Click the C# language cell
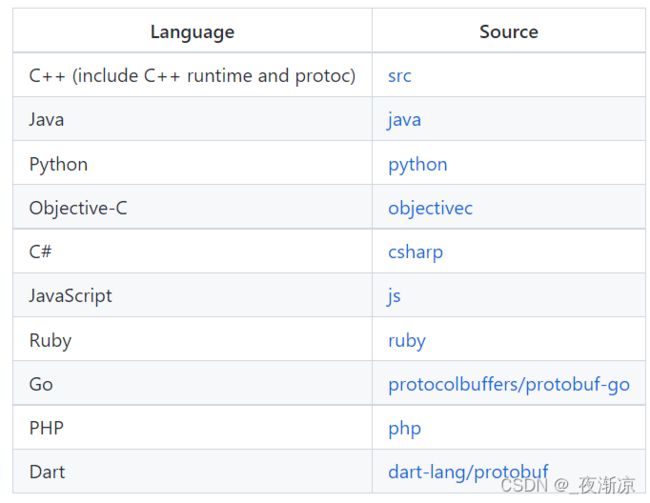Screen dimensions: 650x503 pyautogui.click(x=192, y=251)
